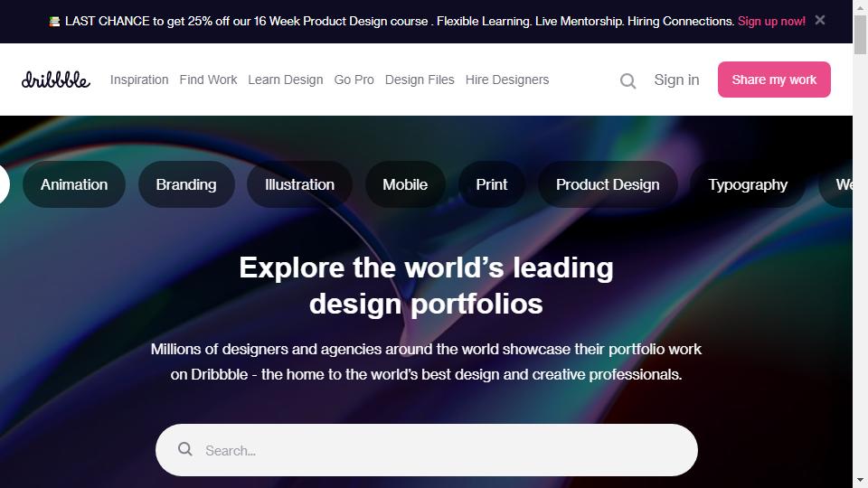Image resolution: width=868 pixels, height=488 pixels.
Task: Select the Animation category pill
Action: pyautogui.click(x=74, y=184)
